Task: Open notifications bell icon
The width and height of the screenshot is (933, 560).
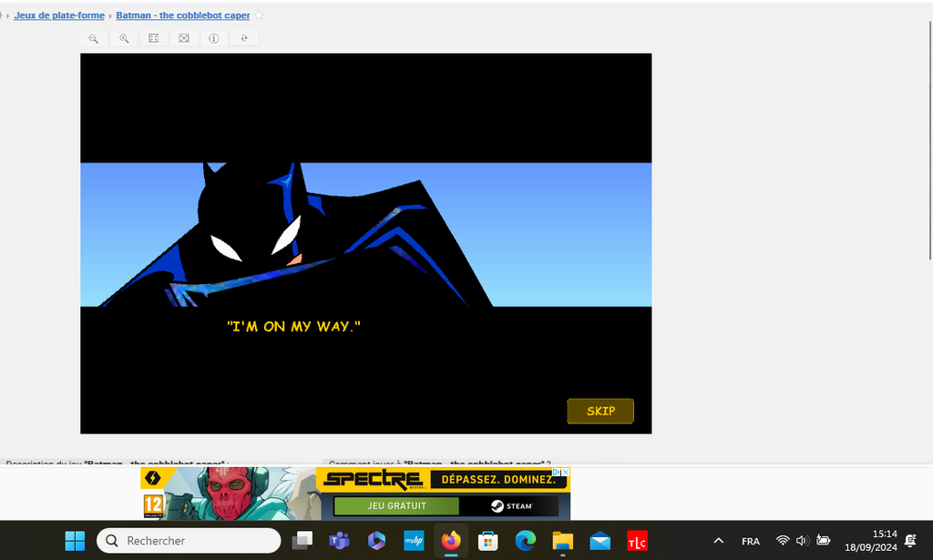Action: pos(910,540)
